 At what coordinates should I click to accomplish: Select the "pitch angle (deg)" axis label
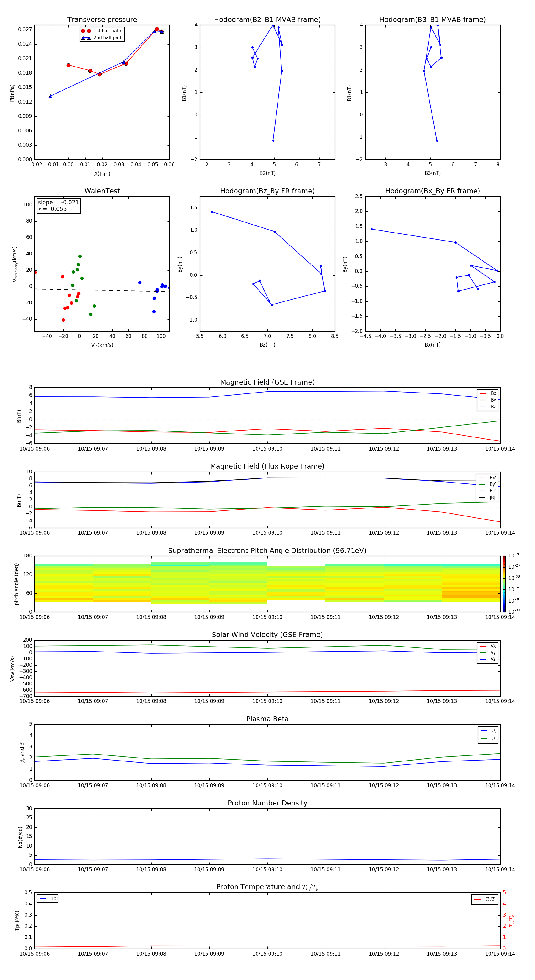coord(16,584)
